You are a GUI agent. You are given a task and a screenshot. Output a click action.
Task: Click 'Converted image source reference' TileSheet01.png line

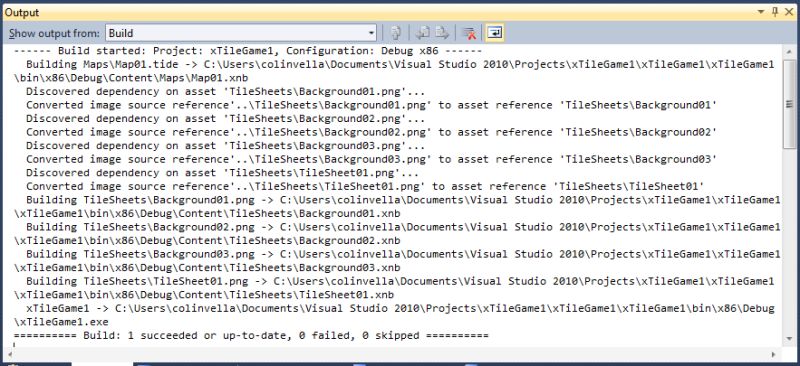pyautogui.click(x=365, y=186)
